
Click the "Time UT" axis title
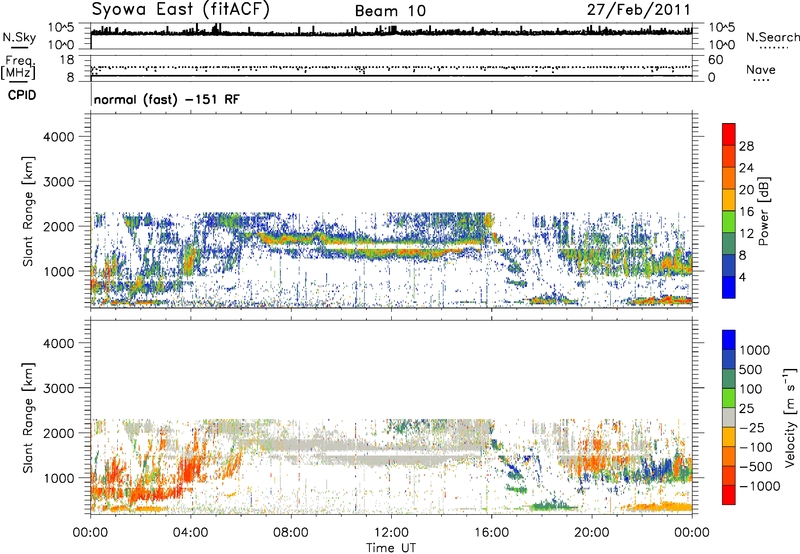click(391, 548)
